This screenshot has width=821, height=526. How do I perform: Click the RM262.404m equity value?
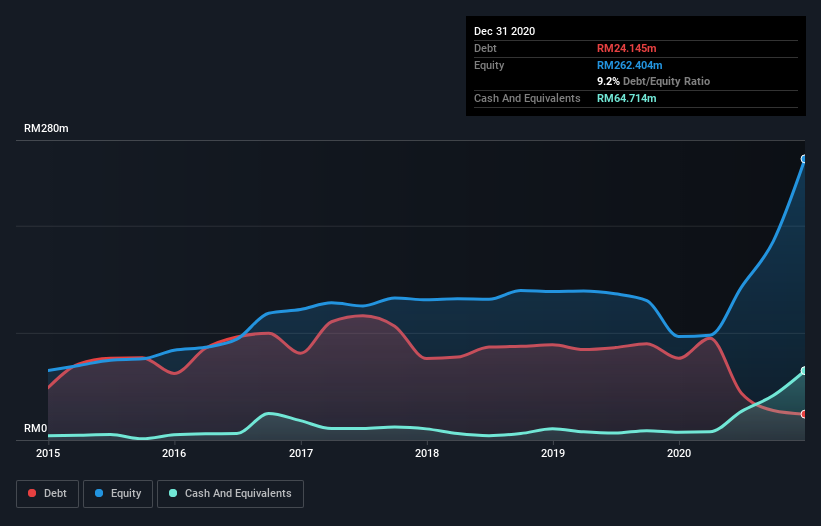point(629,65)
